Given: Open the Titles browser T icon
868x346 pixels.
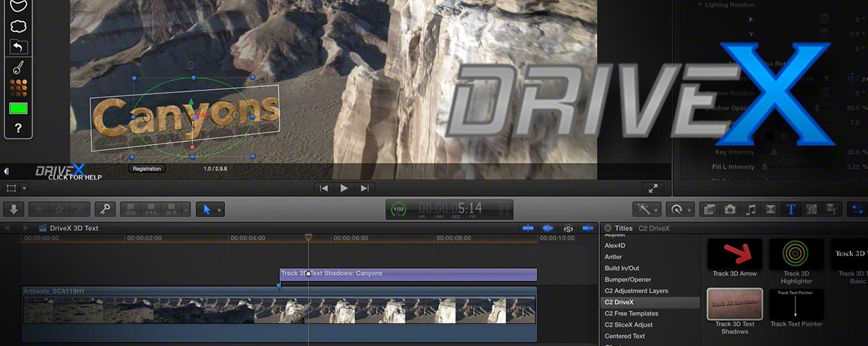Looking at the screenshot, I should tap(791, 209).
